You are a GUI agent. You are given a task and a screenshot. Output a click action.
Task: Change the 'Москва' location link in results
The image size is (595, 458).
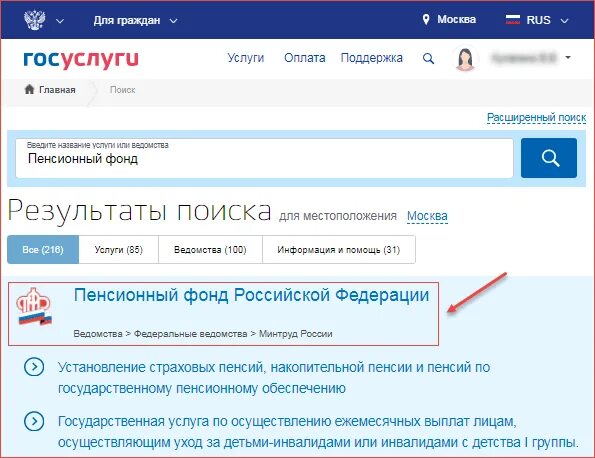(x=427, y=216)
